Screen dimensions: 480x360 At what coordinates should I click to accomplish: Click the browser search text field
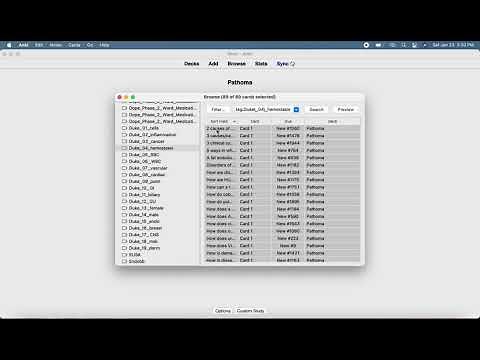click(263, 109)
